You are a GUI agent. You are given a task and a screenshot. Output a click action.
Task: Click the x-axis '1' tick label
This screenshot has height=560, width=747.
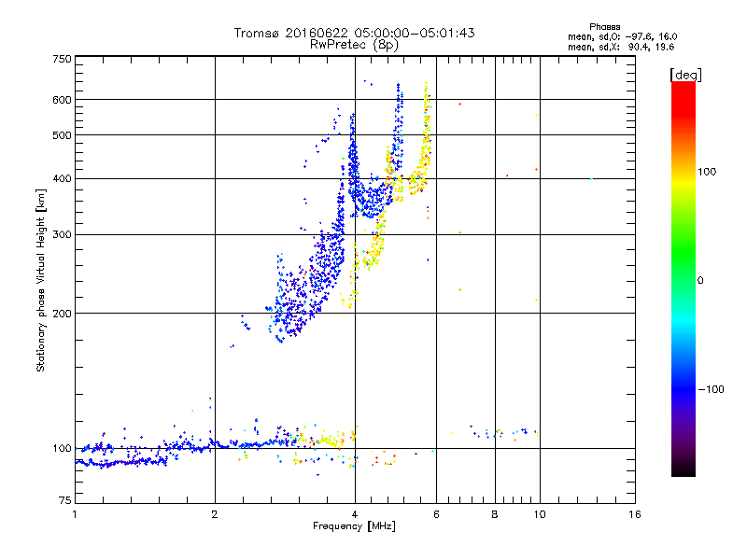[x=75, y=514]
